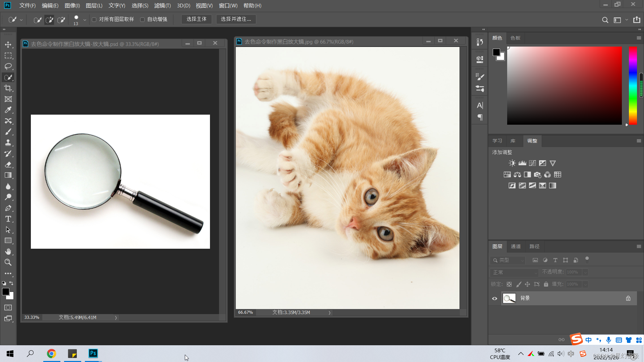Add a Brightness/Contrast adjustment
Image resolution: width=644 pixels, height=362 pixels.
point(512,163)
